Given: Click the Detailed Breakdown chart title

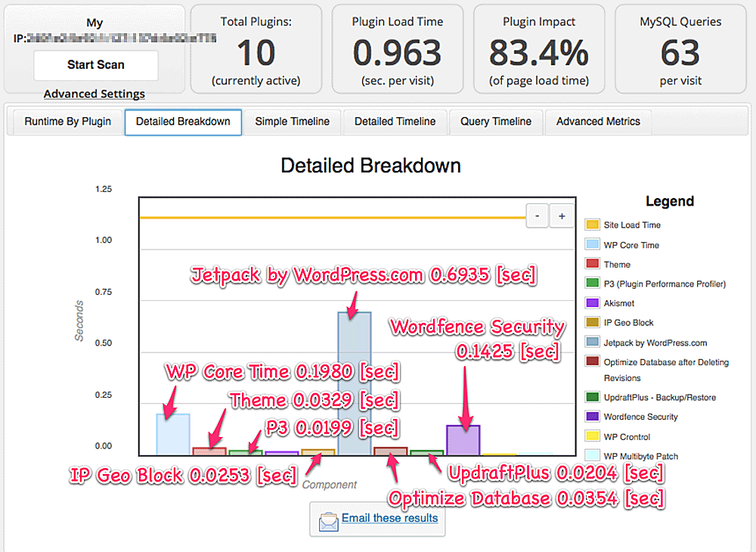Looking at the screenshot, I should coord(370,166).
